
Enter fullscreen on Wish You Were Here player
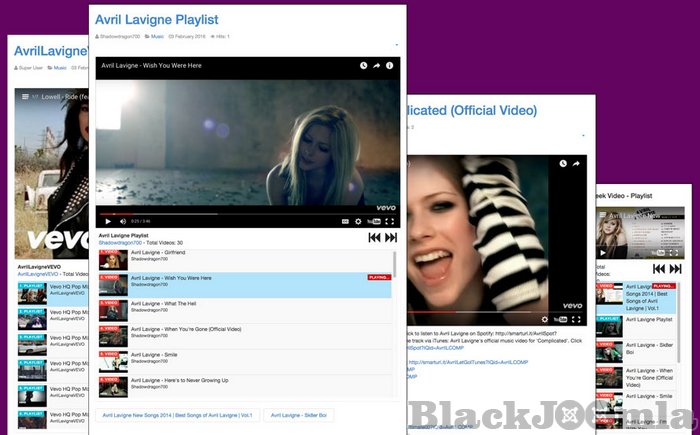pos(390,221)
